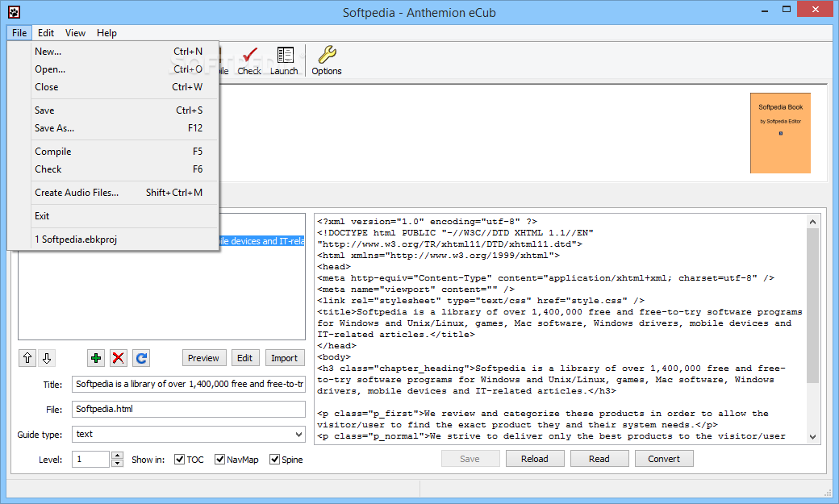Click the orange Softpedia Book cover thumbnail
This screenshot has width=839, height=504.
coord(780,133)
